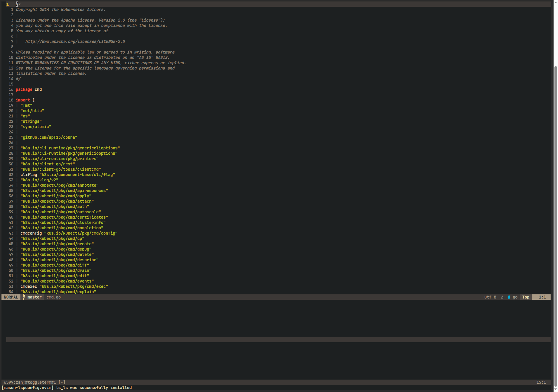The image size is (558, 392).
Task: Place cursor on the cmdconfig import alias
Action: point(31,233)
